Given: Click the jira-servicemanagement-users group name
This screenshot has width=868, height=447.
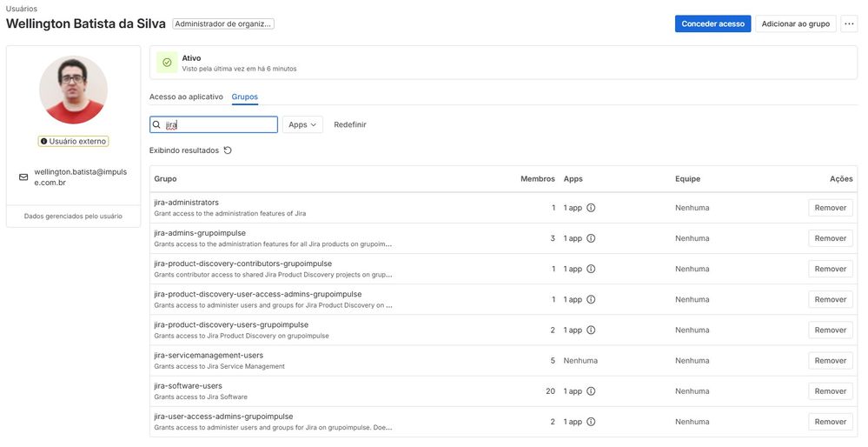Looking at the screenshot, I should 209,355.
